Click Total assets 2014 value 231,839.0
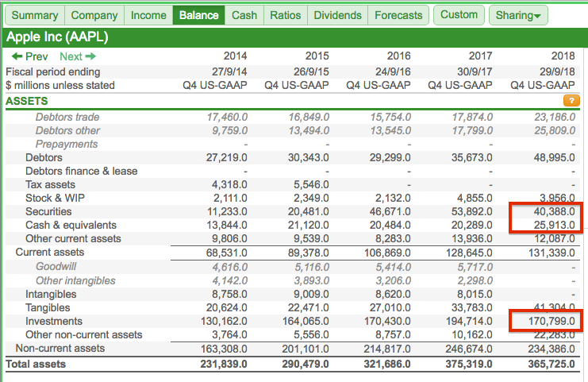 click(x=224, y=364)
